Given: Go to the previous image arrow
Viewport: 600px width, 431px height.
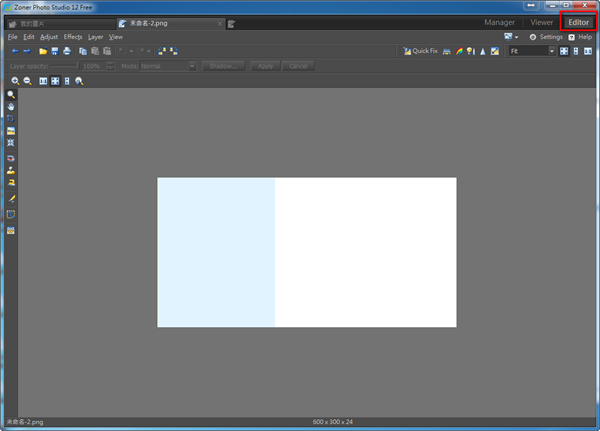Looking at the screenshot, I should click(15, 51).
